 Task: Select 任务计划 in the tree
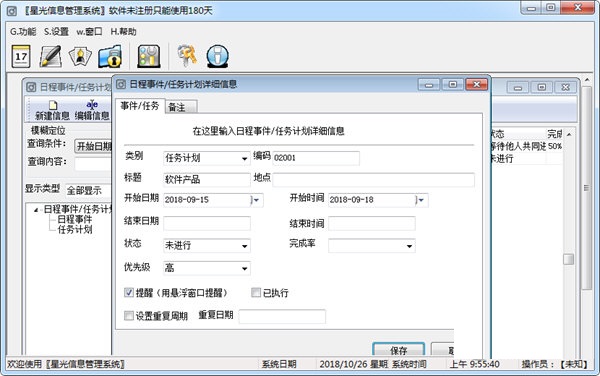pos(75,230)
